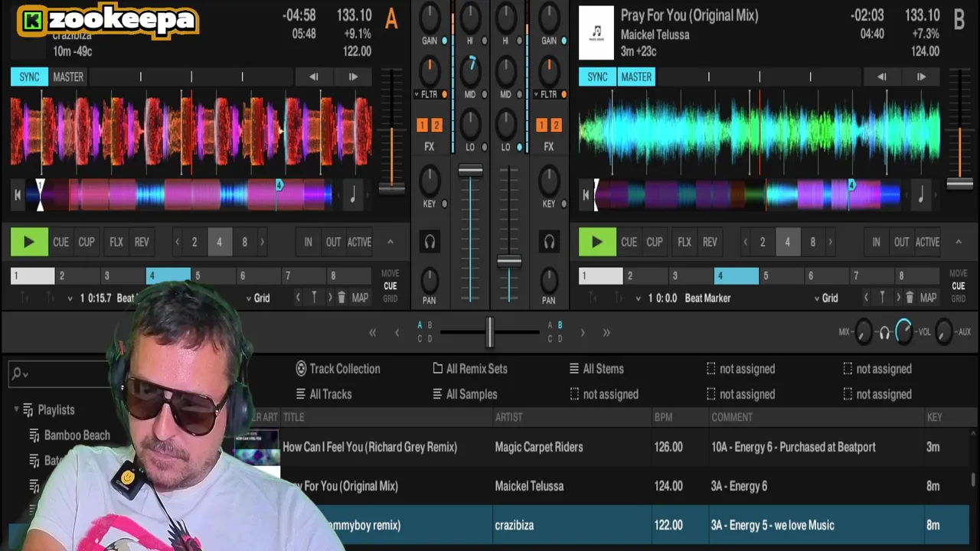Open All Remix Sets favorite
980x551 pixels.
click(469, 369)
